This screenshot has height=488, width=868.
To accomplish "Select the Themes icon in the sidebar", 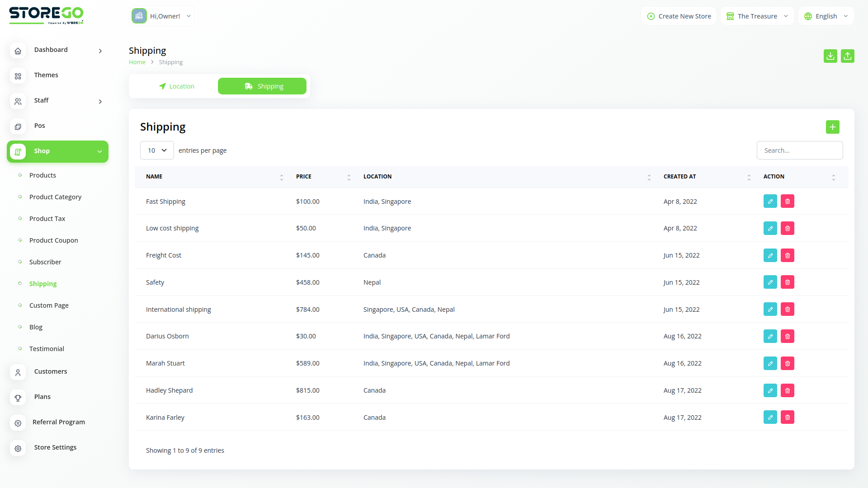I will point(18,76).
